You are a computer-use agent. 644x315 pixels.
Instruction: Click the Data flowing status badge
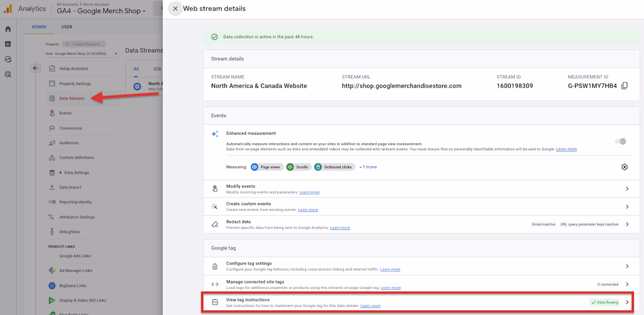[x=605, y=302]
